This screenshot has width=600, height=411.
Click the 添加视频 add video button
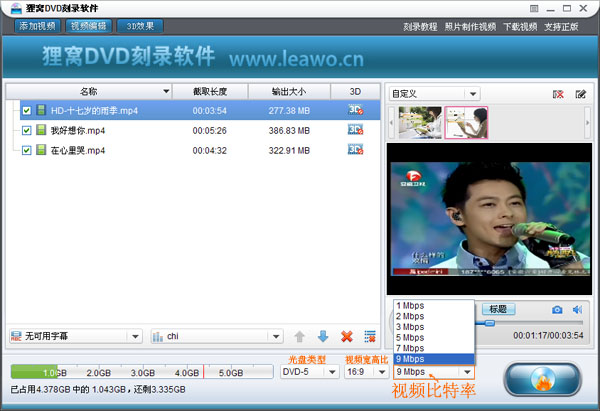[x=37, y=26]
